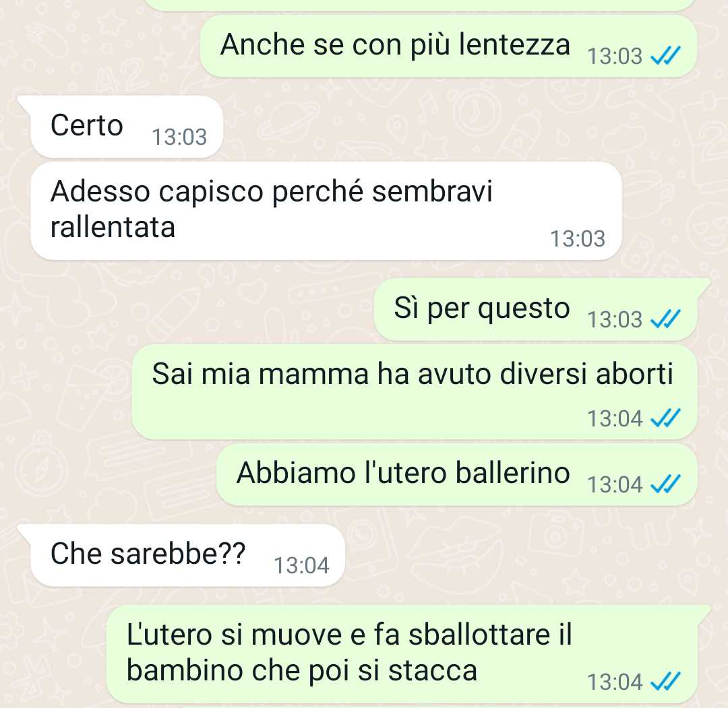
Task: Click the read ticks on 'L'utero si muove' message
Action: coord(665,682)
